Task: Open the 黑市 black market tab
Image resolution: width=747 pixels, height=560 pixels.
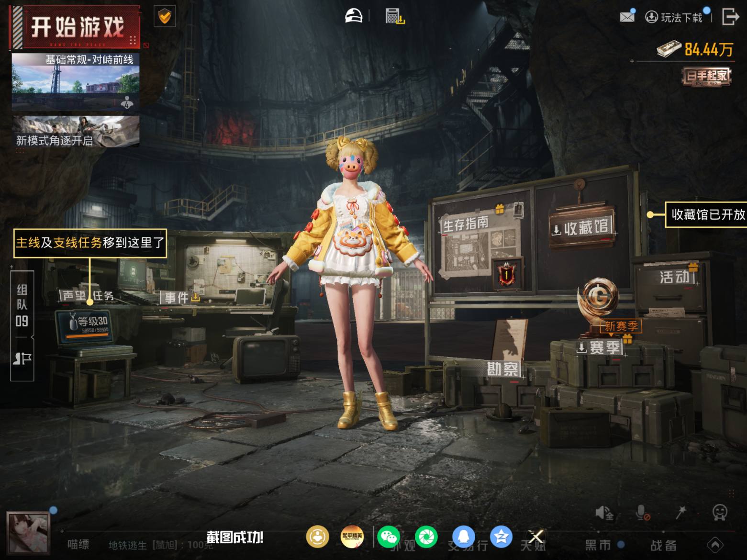Action: point(599,545)
